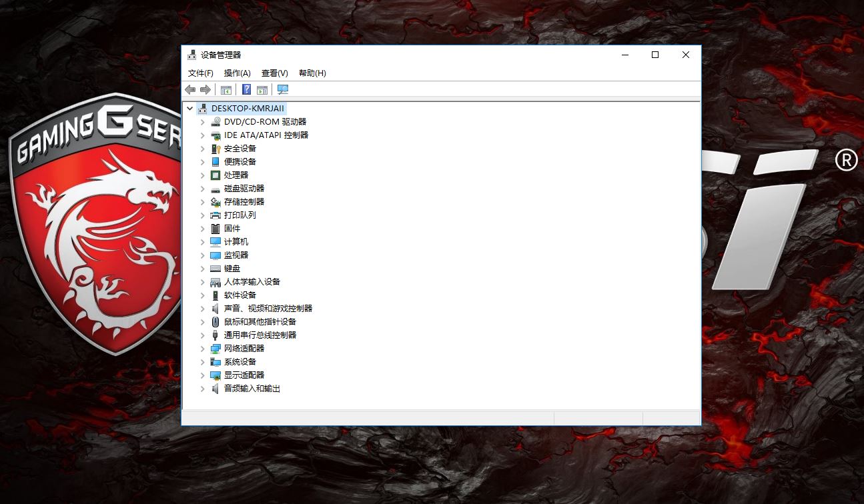Click the USB plug icon next to 通用串行总线控制器
864x504 pixels.
pyautogui.click(x=215, y=335)
